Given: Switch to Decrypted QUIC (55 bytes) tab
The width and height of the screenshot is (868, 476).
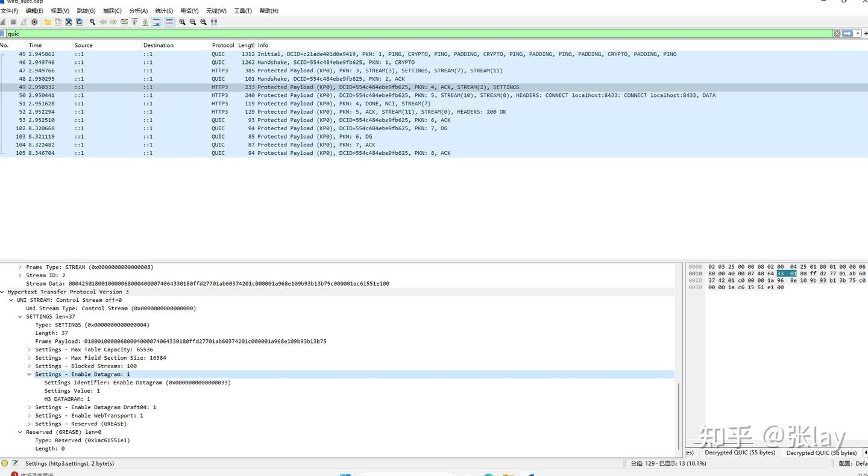Looking at the screenshot, I should 740,453.
